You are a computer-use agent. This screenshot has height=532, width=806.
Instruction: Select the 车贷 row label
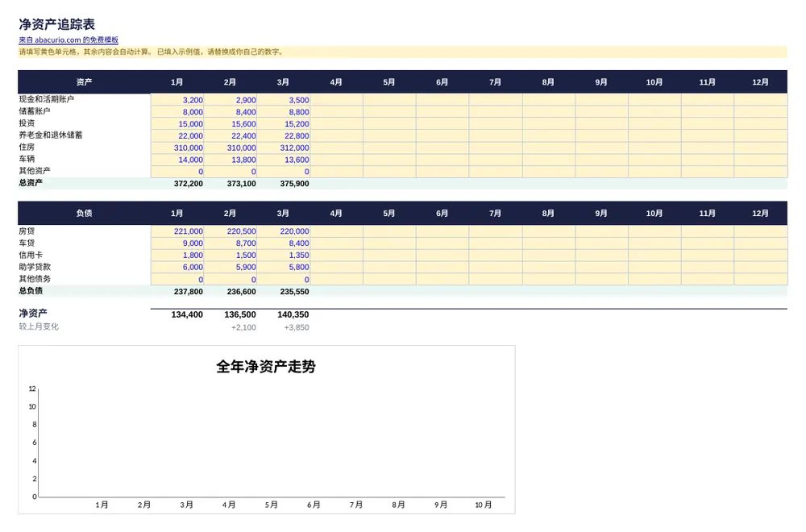click(27, 243)
